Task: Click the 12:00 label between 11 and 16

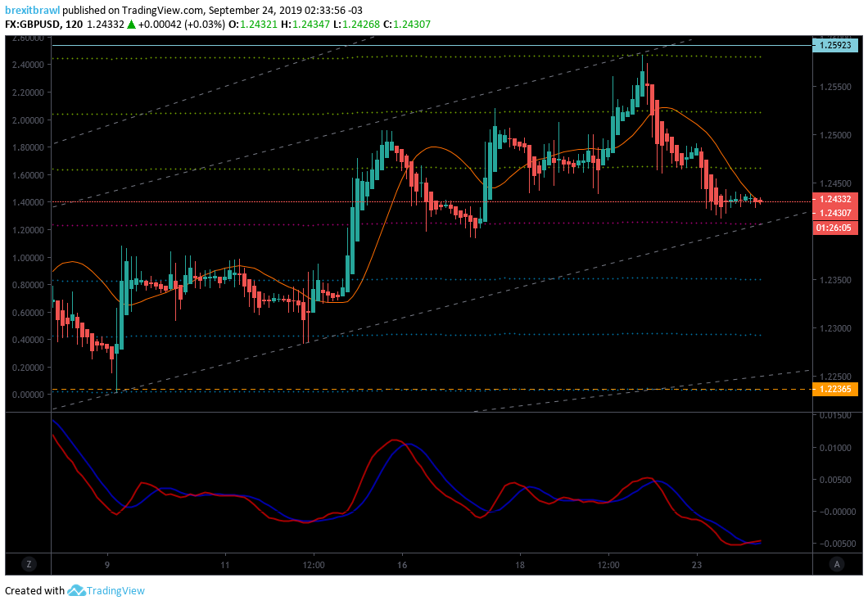Action: tap(314, 565)
